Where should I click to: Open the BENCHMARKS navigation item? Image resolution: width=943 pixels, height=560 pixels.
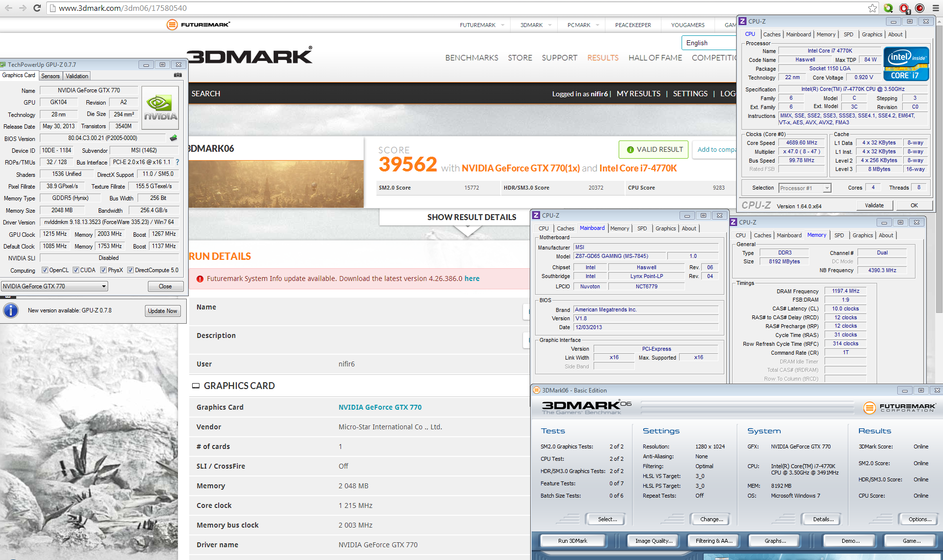pos(472,58)
